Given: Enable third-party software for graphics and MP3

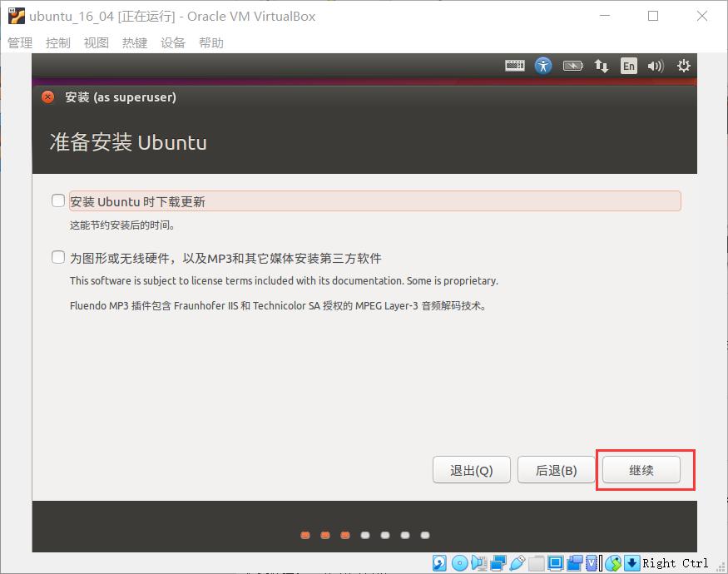Looking at the screenshot, I should point(58,257).
